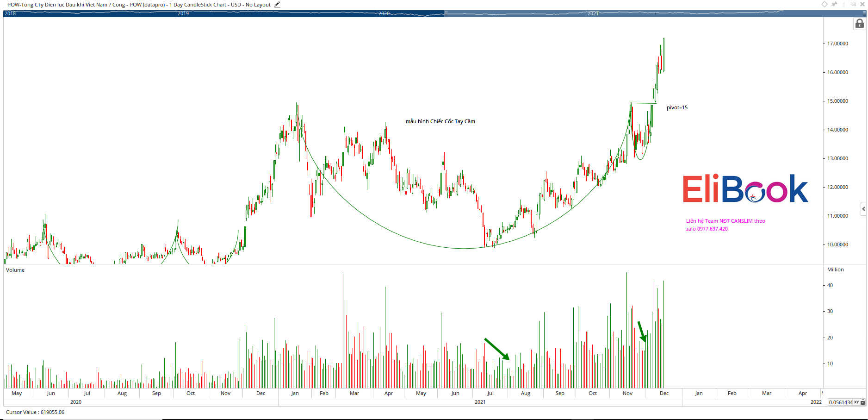This screenshot has height=420, width=868.
Task: Toggle the small padlock beside the XY button
Action: click(862, 402)
